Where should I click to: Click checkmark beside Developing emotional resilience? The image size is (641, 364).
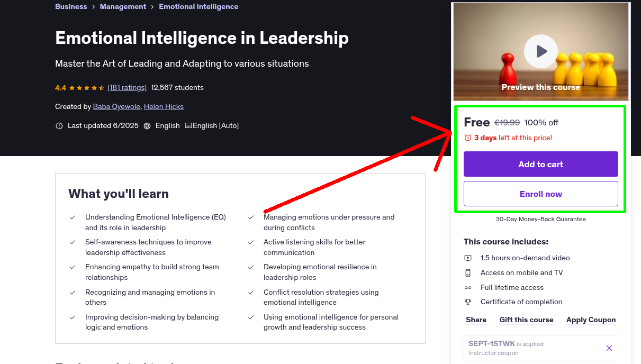point(251,267)
